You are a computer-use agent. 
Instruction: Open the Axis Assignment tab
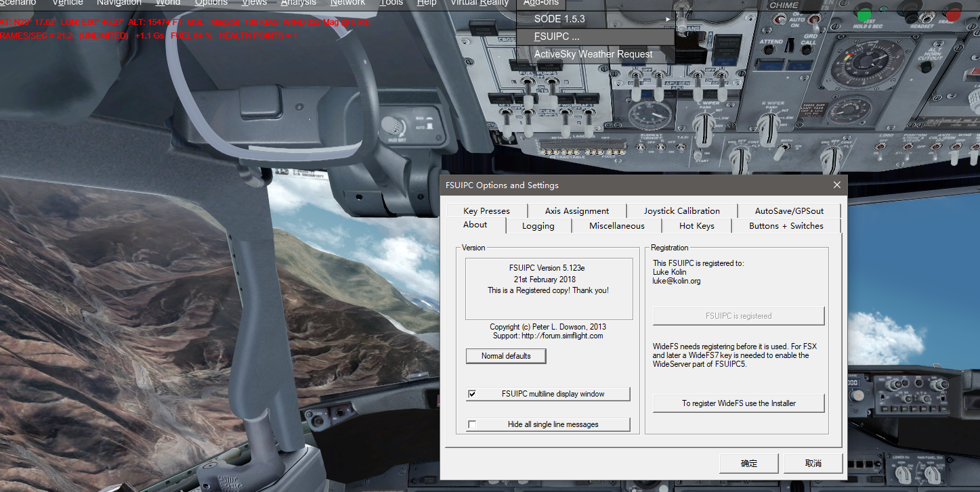click(576, 210)
